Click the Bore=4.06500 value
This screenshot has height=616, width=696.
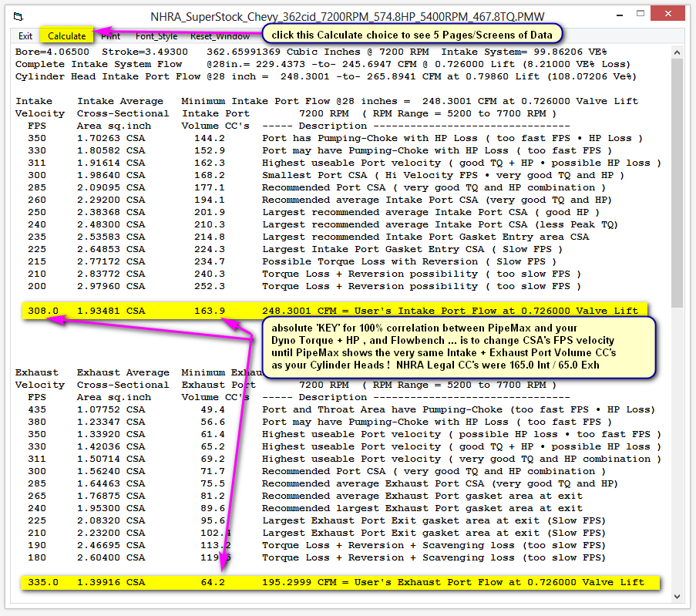[x=52, y=52]
